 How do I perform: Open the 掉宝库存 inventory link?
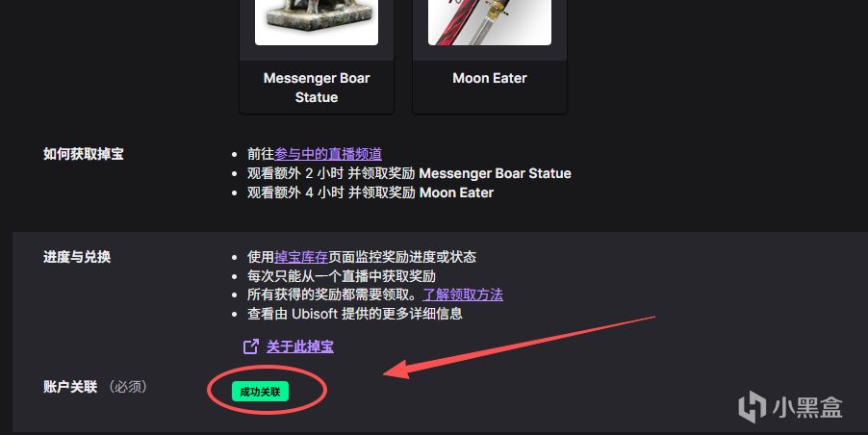click(x=301, y=257)
